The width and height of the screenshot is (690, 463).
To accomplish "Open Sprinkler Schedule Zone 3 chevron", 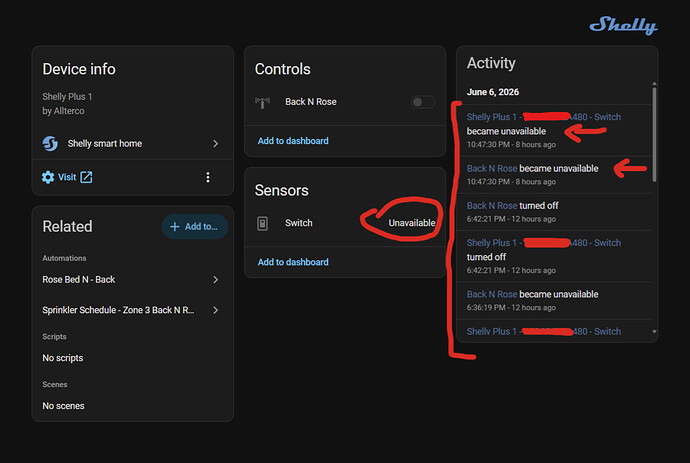I will [216, 310].
